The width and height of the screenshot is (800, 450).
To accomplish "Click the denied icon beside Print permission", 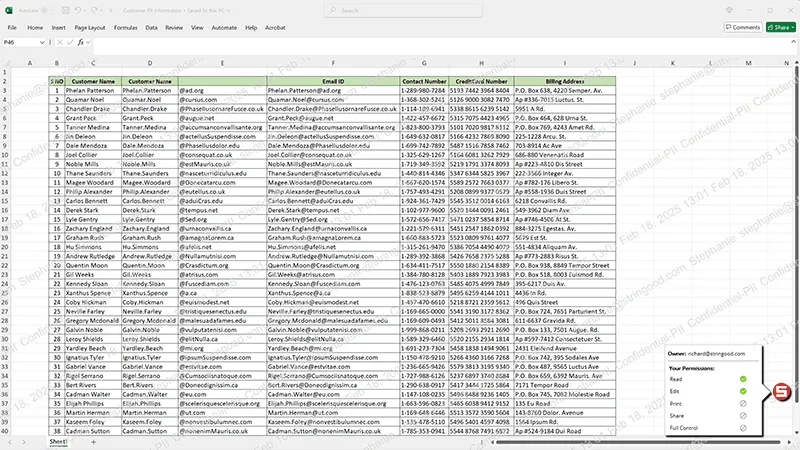I will click(743, 404).
